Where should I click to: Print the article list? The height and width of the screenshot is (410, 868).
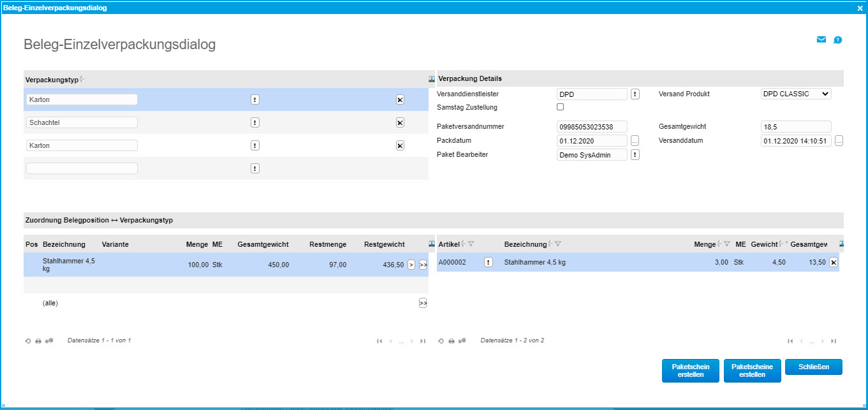[x=451, y=340]
